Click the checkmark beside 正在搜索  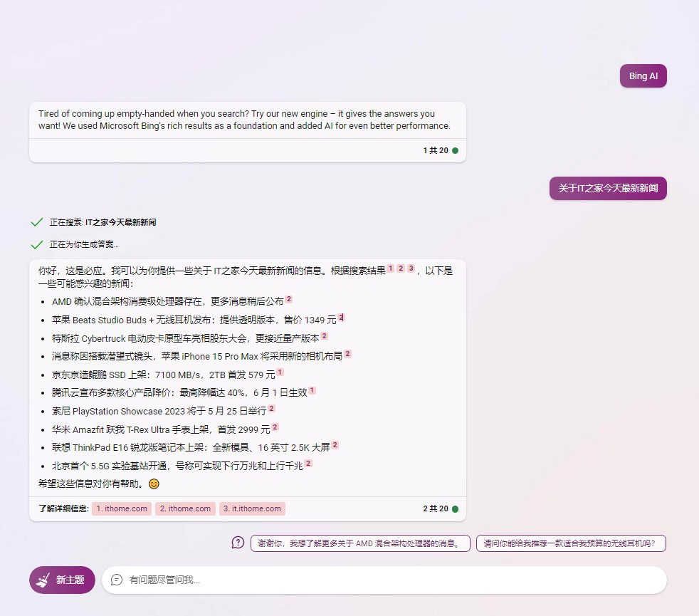click(37, 221)
